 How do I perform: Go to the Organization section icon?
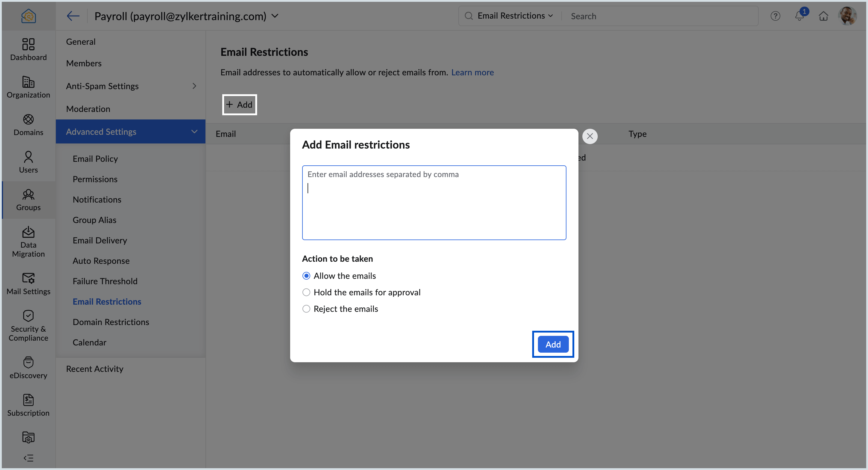tap(28, 82)
